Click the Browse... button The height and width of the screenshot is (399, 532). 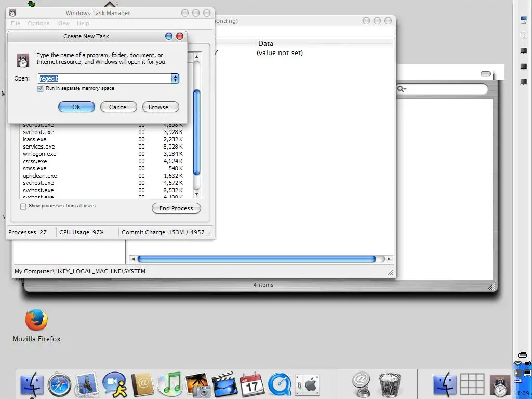(161, 107)
